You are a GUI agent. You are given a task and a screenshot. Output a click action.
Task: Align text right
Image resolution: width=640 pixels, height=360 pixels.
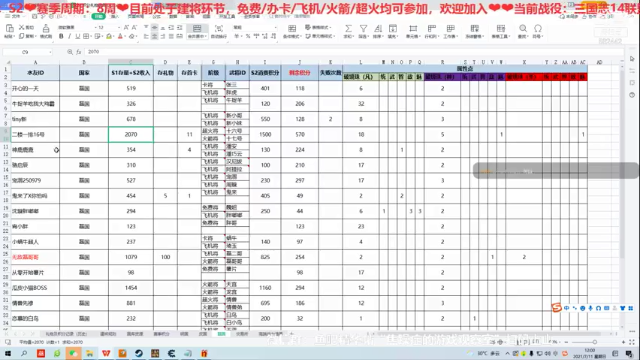tap(162, 36)
